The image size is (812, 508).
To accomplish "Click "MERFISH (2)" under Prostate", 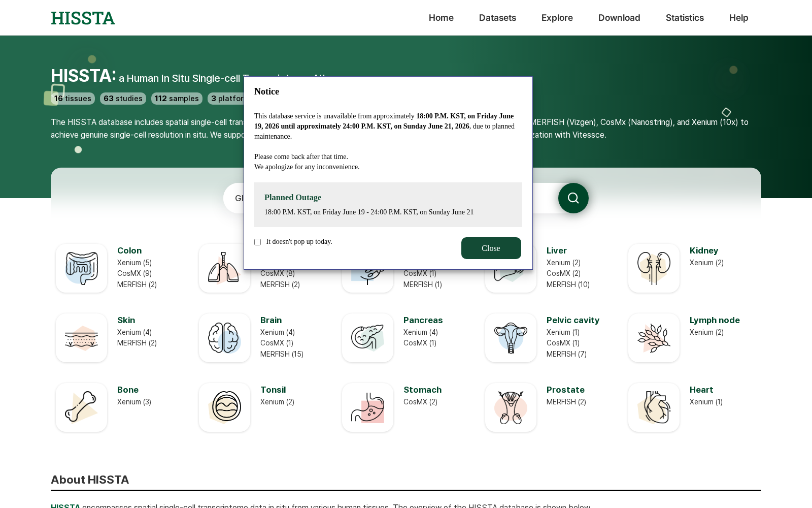I will point(566,402).
